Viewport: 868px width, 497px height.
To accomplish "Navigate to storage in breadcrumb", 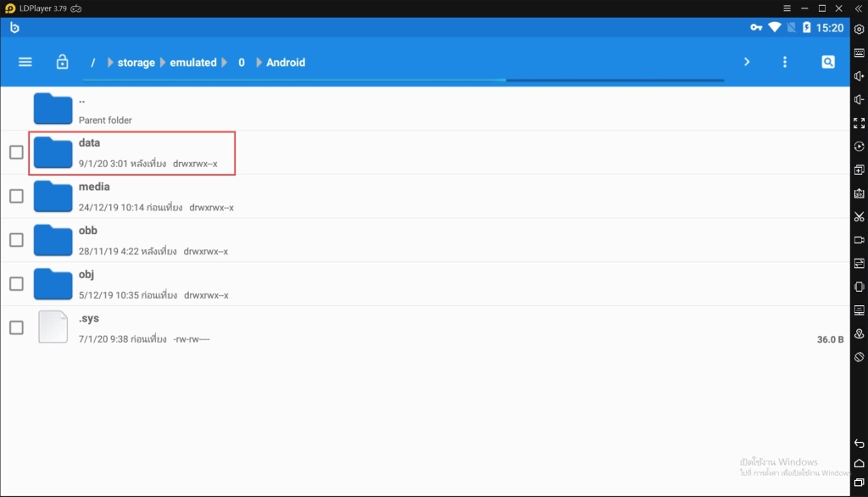I will 136,63.
